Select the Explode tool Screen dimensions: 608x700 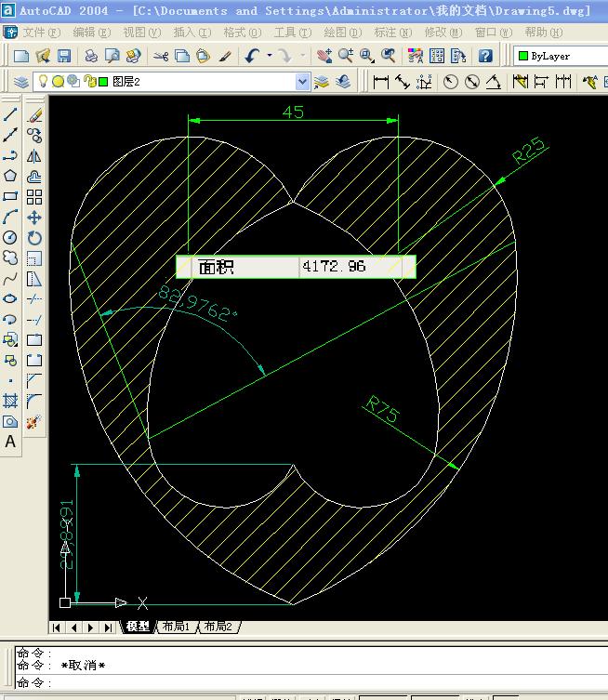click(x=34, y=421)
